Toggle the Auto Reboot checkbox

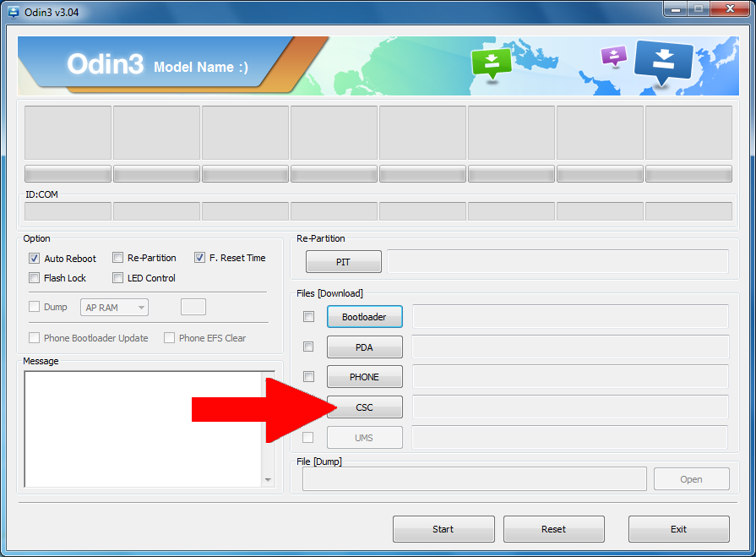click(34, 259)
